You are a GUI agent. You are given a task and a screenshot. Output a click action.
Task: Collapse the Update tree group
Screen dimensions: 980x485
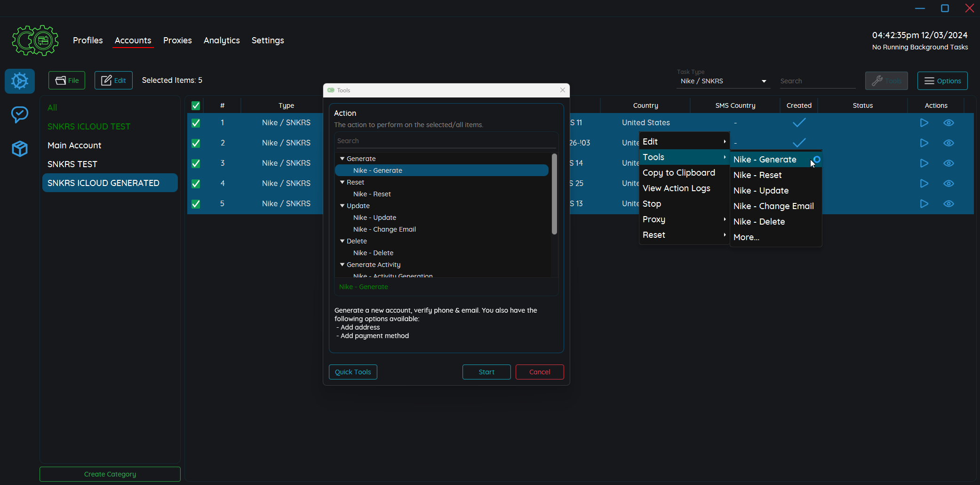343,206
